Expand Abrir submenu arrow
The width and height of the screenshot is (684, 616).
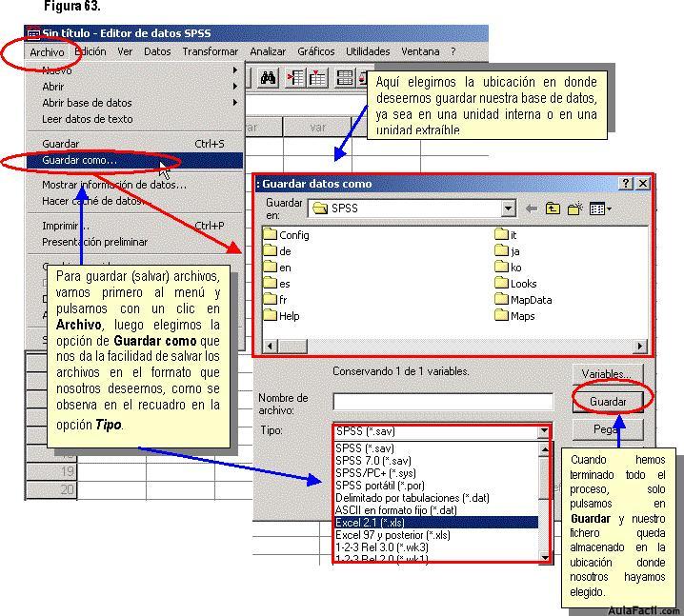pos(235,87)
